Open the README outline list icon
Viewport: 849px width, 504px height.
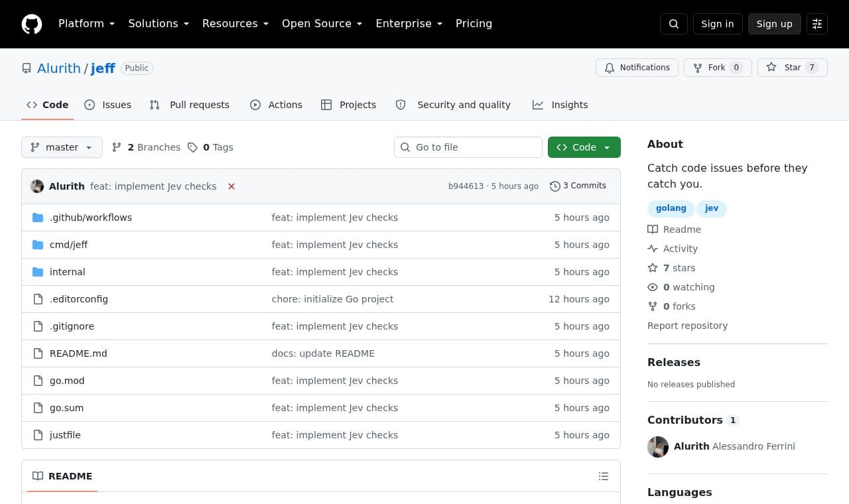(x=604, y=476)
